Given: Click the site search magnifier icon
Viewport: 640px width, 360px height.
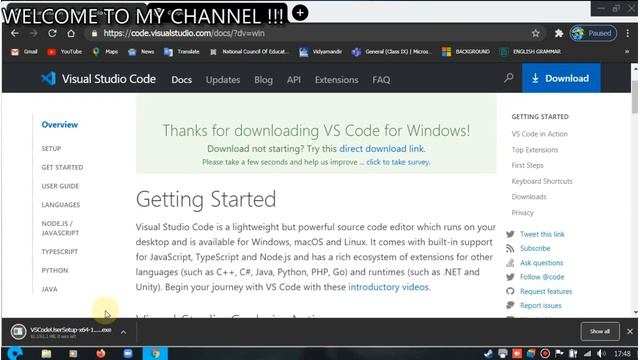Looking at the screenshot, I should point(509,78).
